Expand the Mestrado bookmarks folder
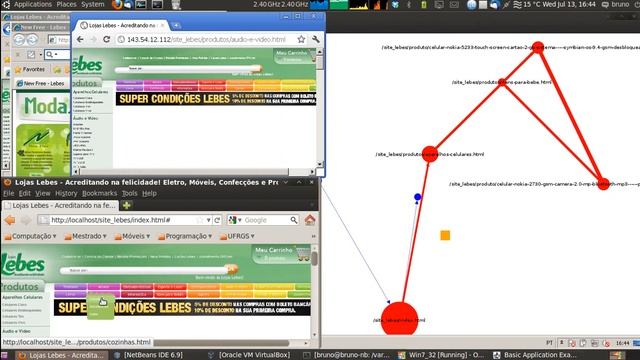The image size is (640, 360). click(x=85, y=236)
